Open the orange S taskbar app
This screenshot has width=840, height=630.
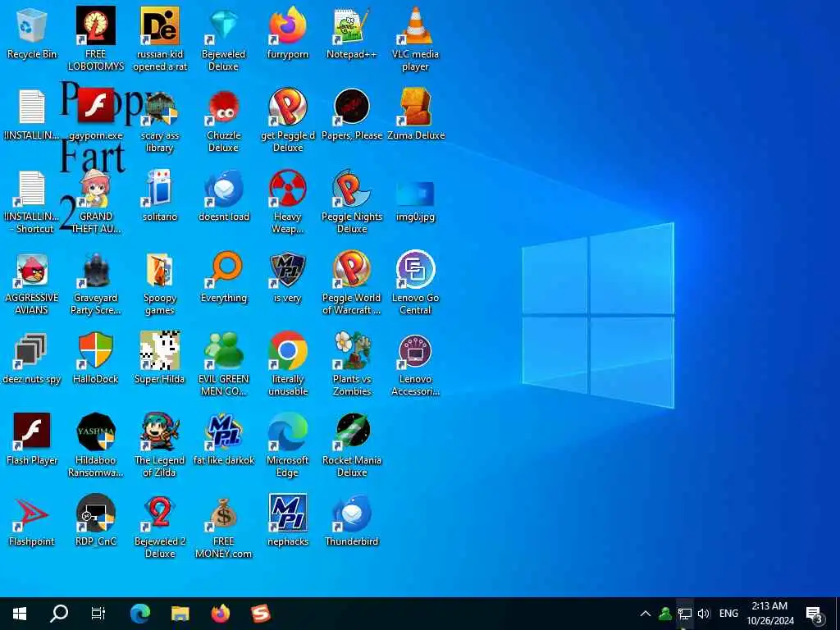(261, 614)
